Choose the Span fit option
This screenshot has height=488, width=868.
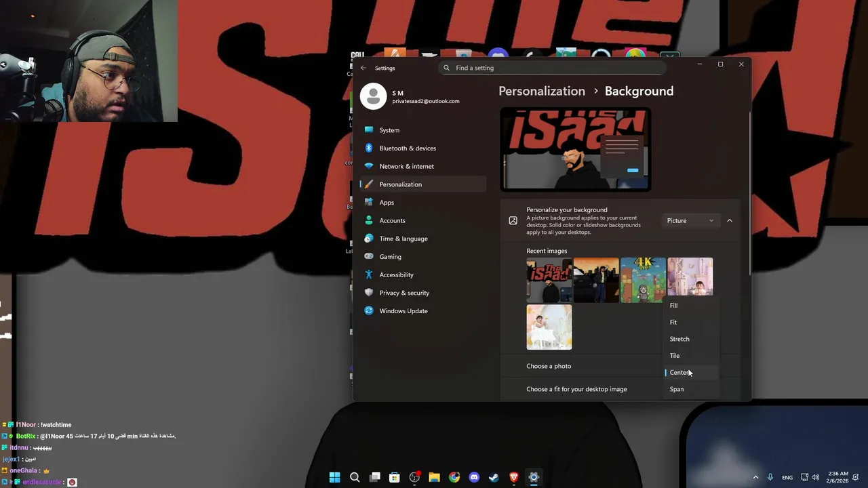(x=690, y=389)
